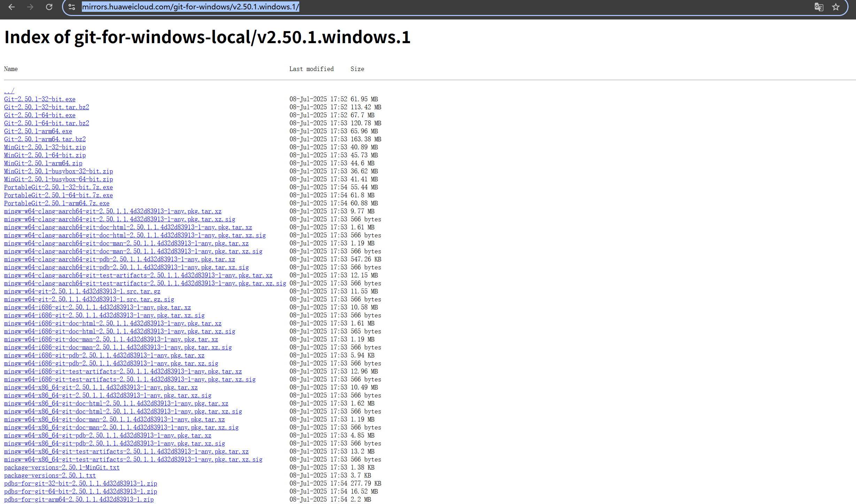This screenshot has width=856, height=504.
Task: Download PortableGit-2.50.1-64-bit.7z.exe
Action: [59, 195]
